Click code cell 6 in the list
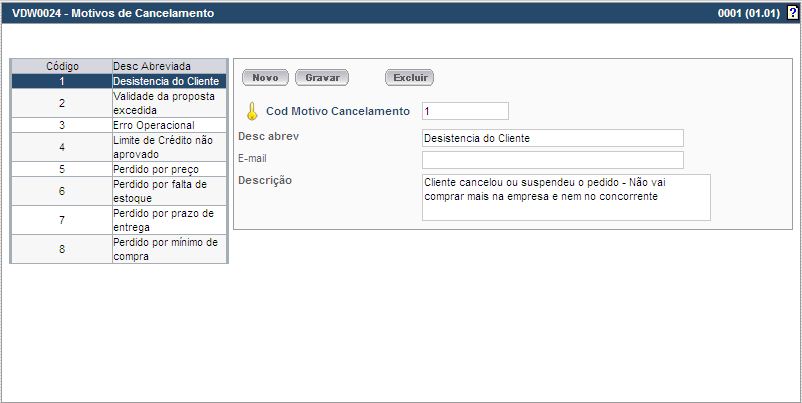 click(62, 191)
